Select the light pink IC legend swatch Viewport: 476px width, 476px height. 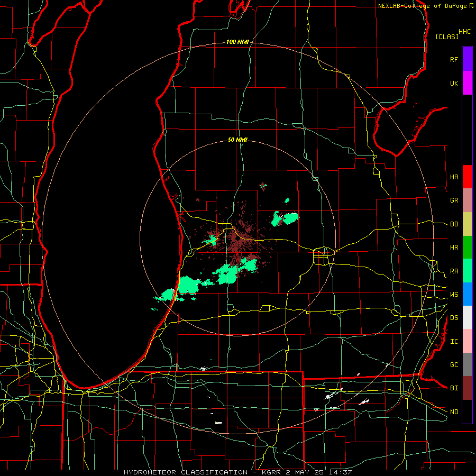(x=467, y=341)
